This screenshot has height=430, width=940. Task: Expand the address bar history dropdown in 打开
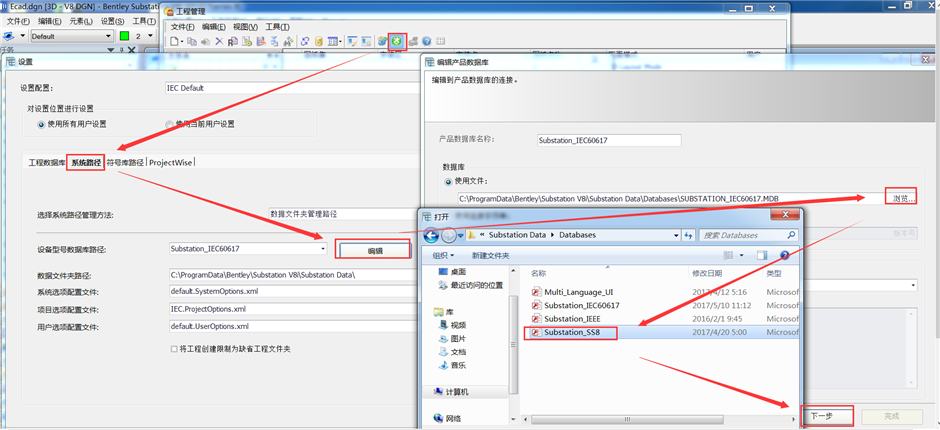pos(677,235)
